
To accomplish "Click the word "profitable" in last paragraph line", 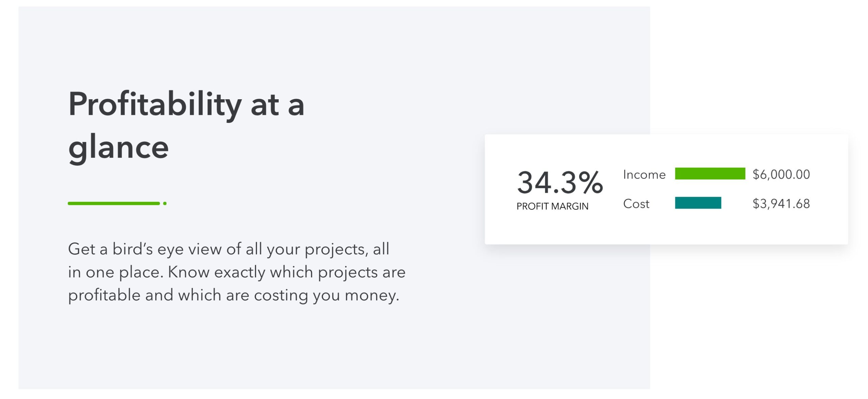I will coord(104,295).
